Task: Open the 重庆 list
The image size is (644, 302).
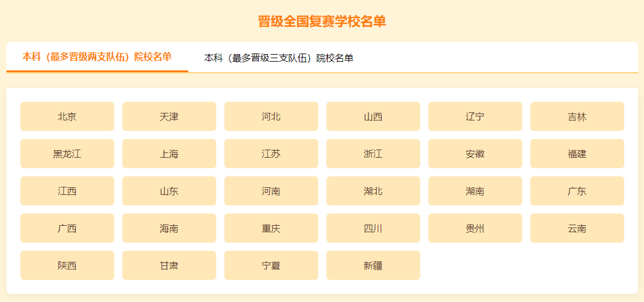Action: [x=271, y=228]
